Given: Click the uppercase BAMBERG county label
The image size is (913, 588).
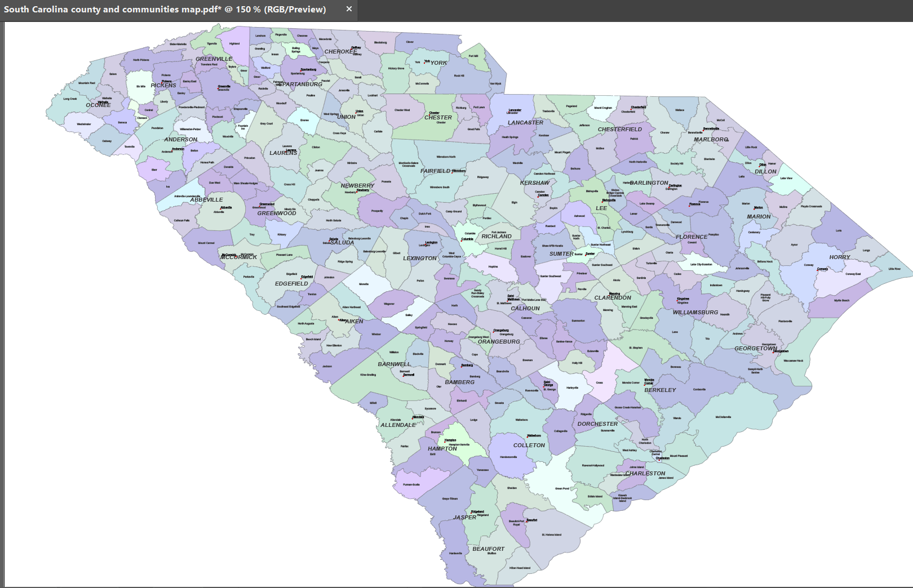Looking at the screenshot, I should [460, 382].
